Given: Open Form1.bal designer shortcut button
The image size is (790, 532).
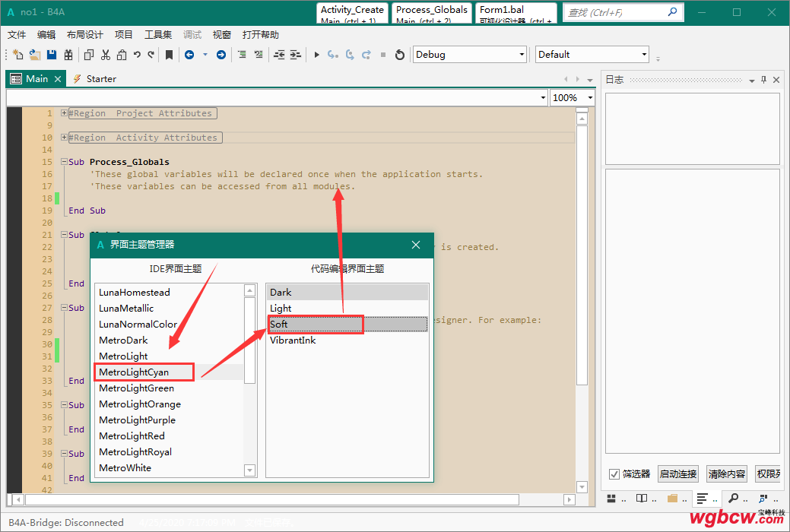Looking at the screenshot, I should tap(516, 14).
